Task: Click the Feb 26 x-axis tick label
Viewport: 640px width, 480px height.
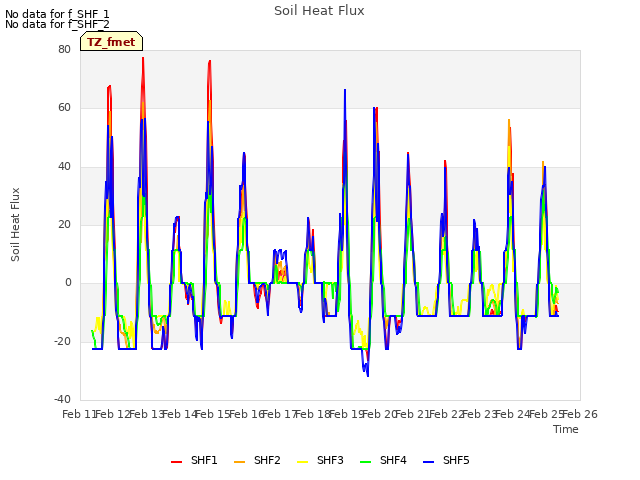Action: [580, 414]
